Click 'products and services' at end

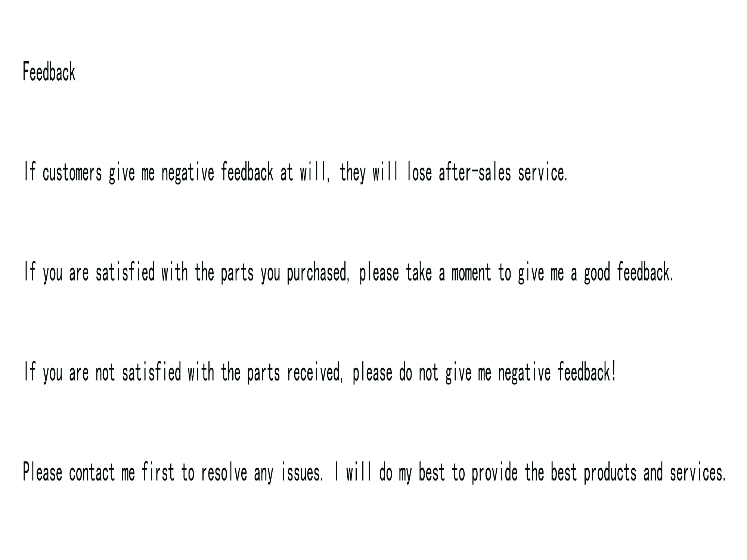tap(654, 473)
